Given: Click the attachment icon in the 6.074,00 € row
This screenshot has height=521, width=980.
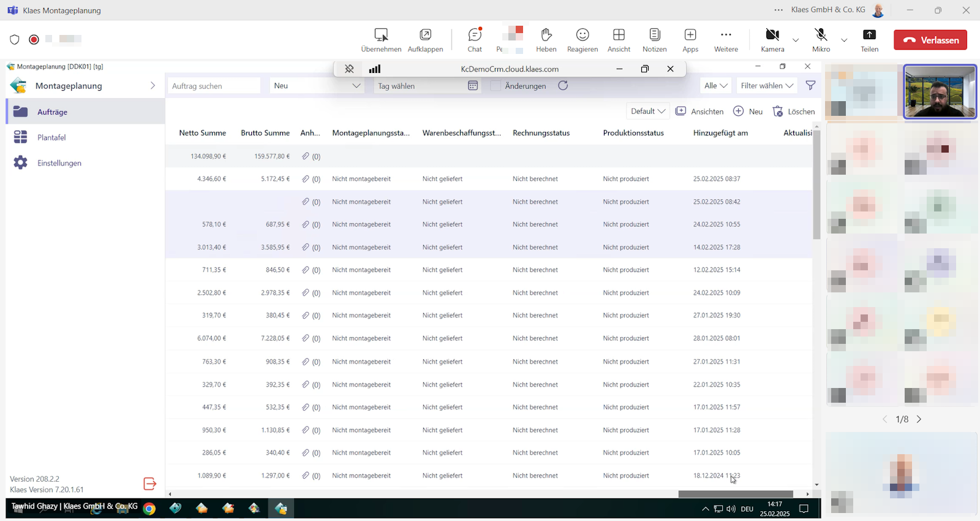Looking at the screenshot, I should (306, 338).
